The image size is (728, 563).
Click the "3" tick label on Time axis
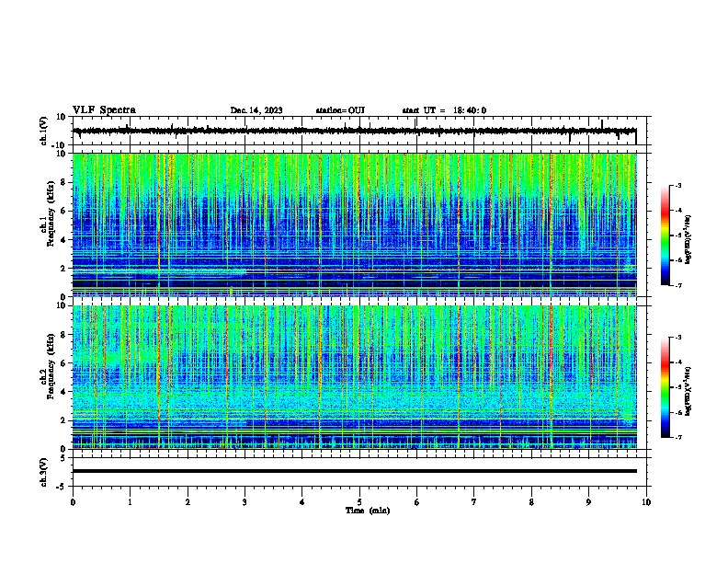(x=245, y=502)
